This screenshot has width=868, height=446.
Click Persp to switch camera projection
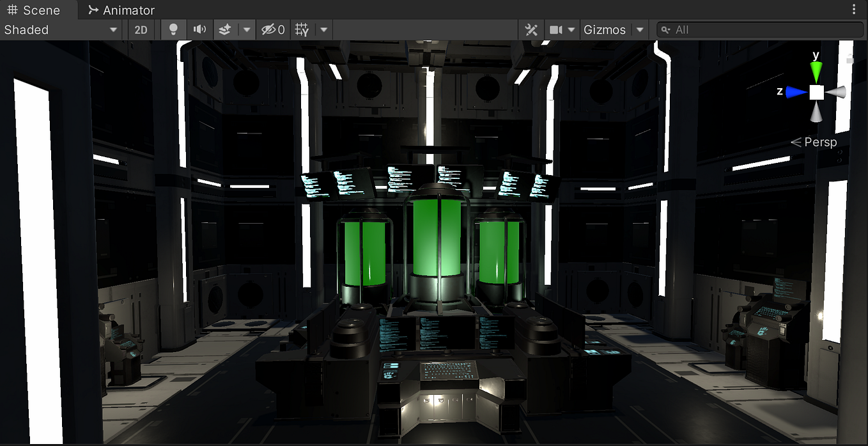pos(820,142)
